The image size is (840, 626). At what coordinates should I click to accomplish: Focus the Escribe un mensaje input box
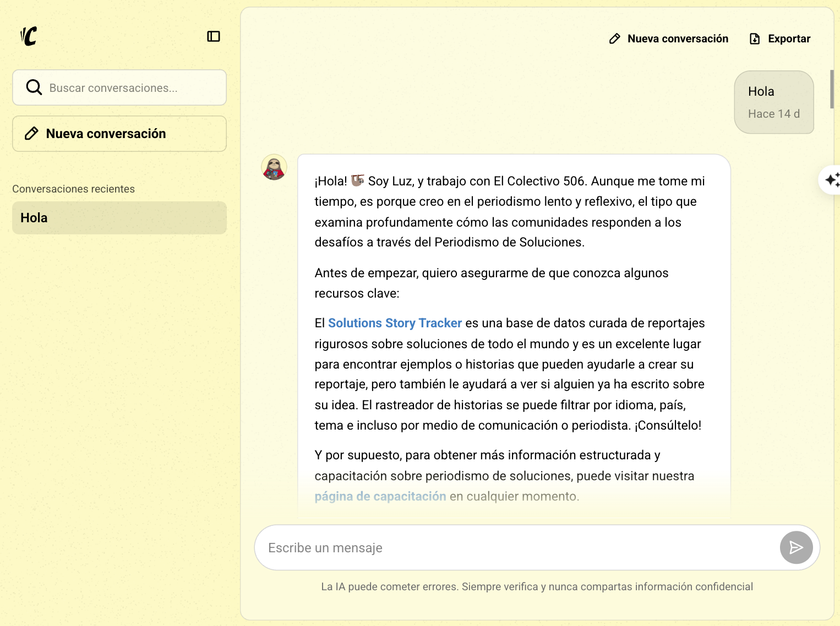click(495, 547)
